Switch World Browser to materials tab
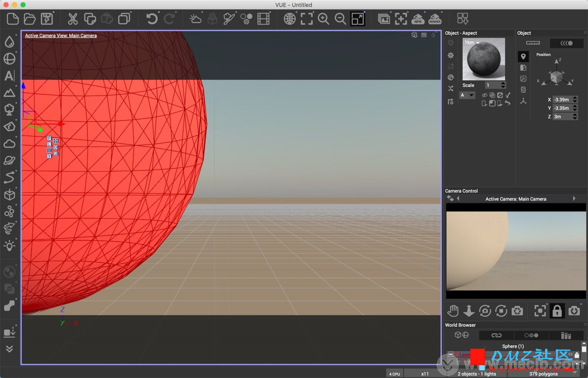The height and width of the screenshot is (378, 588). (531, 336)
